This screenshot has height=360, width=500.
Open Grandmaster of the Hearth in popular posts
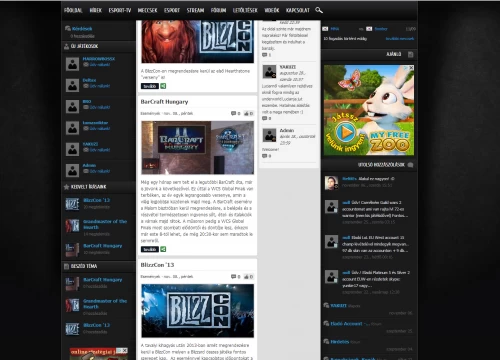105,224
